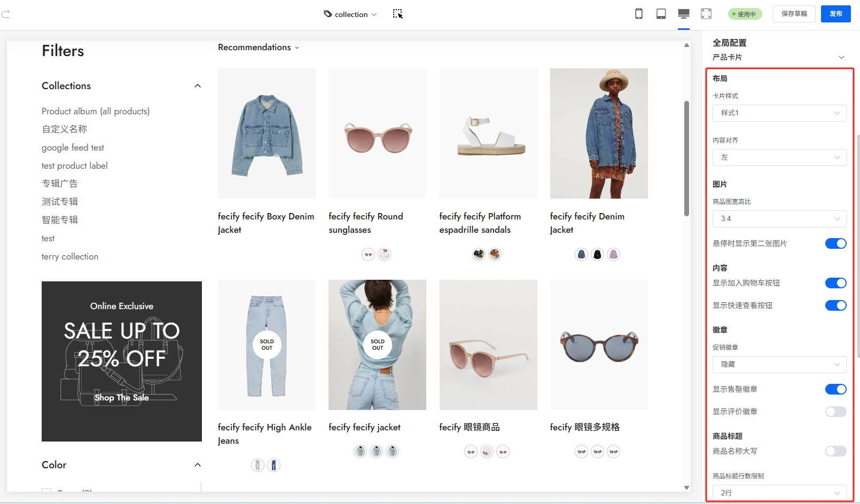Switch to mobile device preview
Image resolution: width=860 pixels, height=504 pixels.
click(638, 14)
